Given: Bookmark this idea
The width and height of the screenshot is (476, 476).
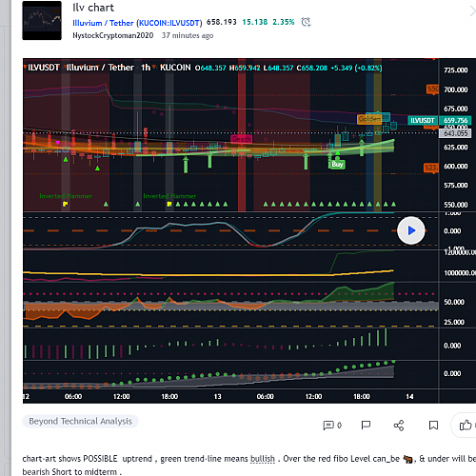Looking at the screenshot, I should [433, 425].
